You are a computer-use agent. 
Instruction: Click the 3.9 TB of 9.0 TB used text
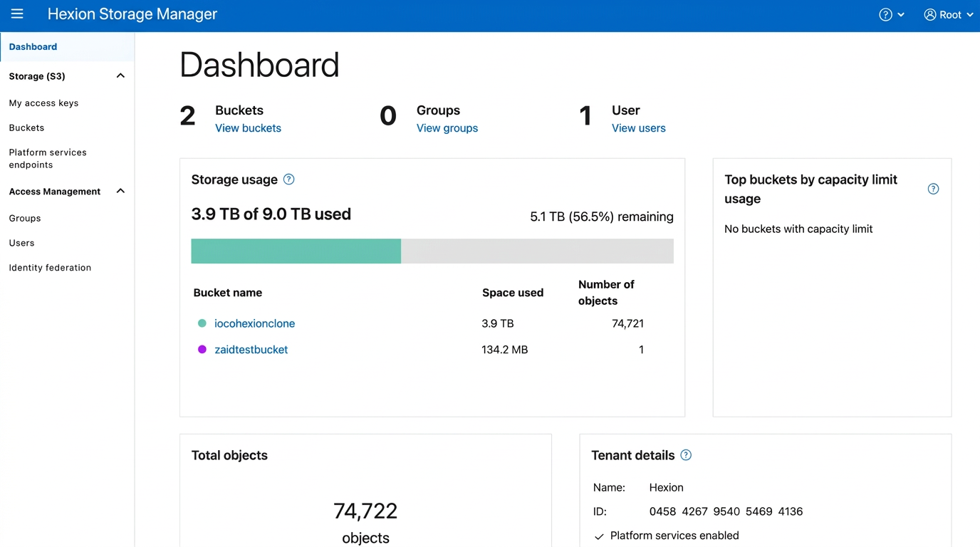(x=271, y=214)
